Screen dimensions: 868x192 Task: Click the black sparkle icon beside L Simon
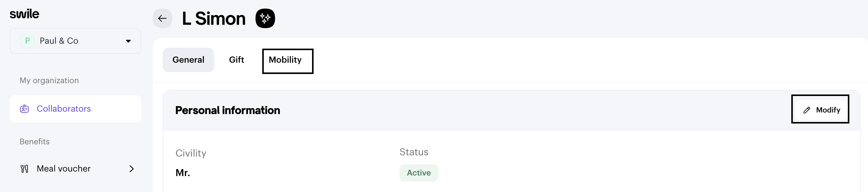(x=265, y=18)
